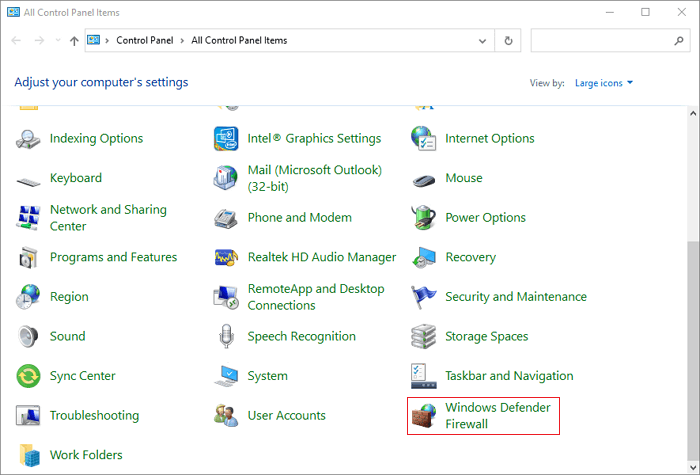The image size is (700, 475).
Task: Click the Keyboard icon
Action: coord(29,180)
